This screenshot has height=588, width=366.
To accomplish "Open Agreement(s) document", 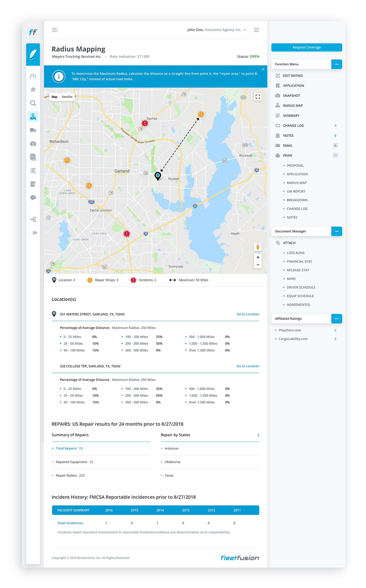I will click(298, 304).
